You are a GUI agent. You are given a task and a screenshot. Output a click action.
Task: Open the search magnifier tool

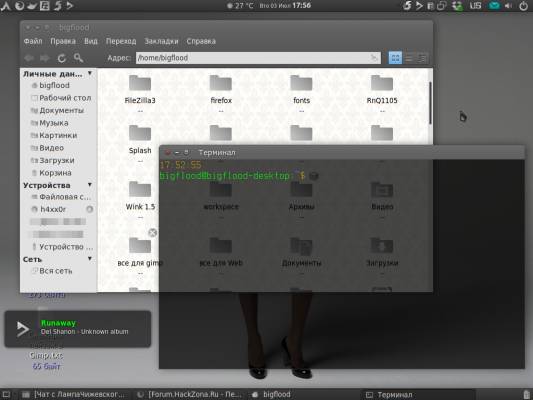tap(79, 58)
